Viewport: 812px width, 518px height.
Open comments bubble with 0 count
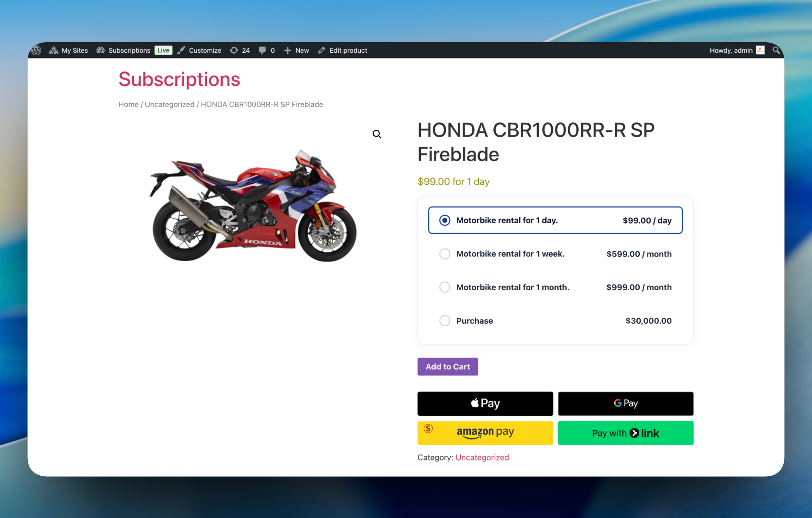[x=267, y=50]
